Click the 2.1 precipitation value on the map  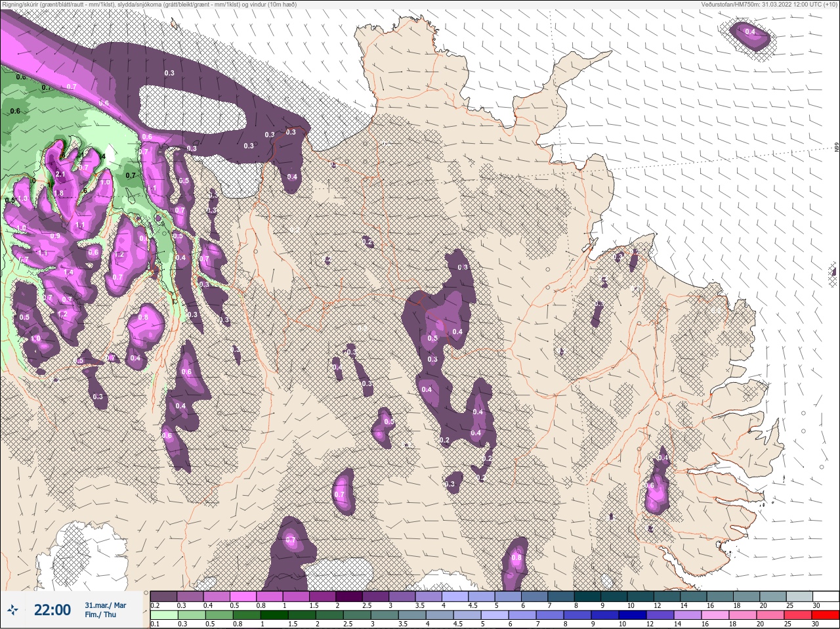pos(60,175)
